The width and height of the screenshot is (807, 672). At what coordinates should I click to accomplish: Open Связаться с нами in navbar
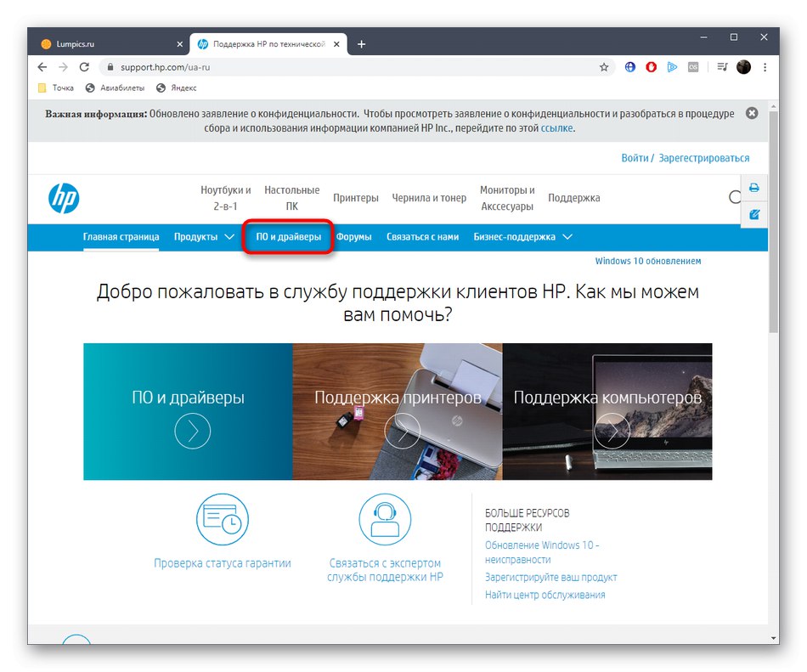click(x=422, y=237)
